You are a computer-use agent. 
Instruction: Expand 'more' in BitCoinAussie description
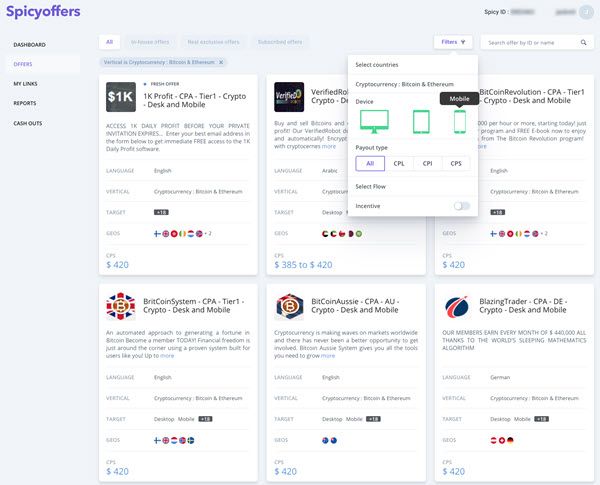(328, 356)
